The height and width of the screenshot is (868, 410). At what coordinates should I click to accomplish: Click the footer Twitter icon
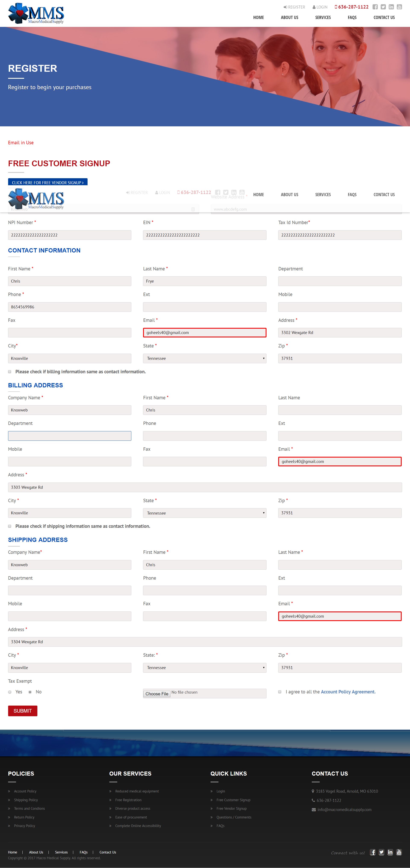381,852
